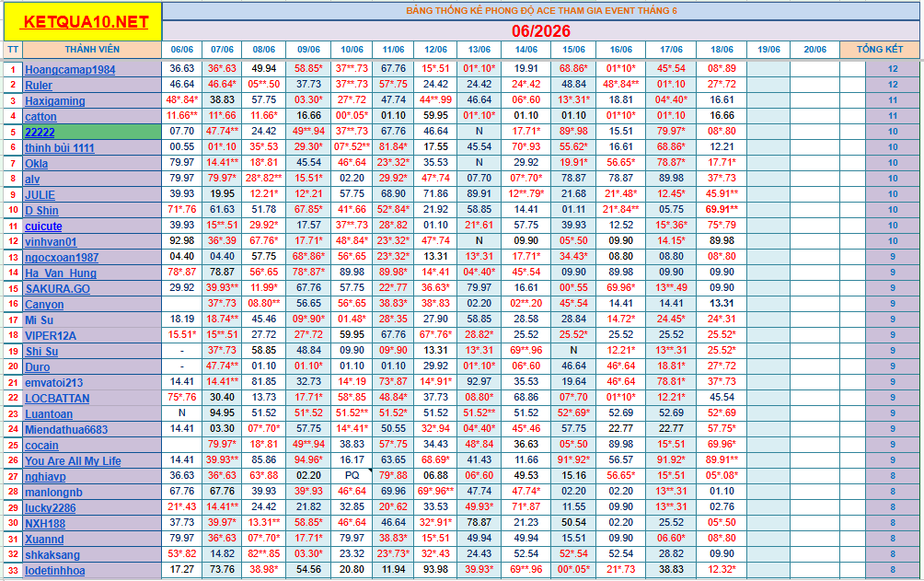Open member link cuicute
The image size is (924, 581).
43,226
